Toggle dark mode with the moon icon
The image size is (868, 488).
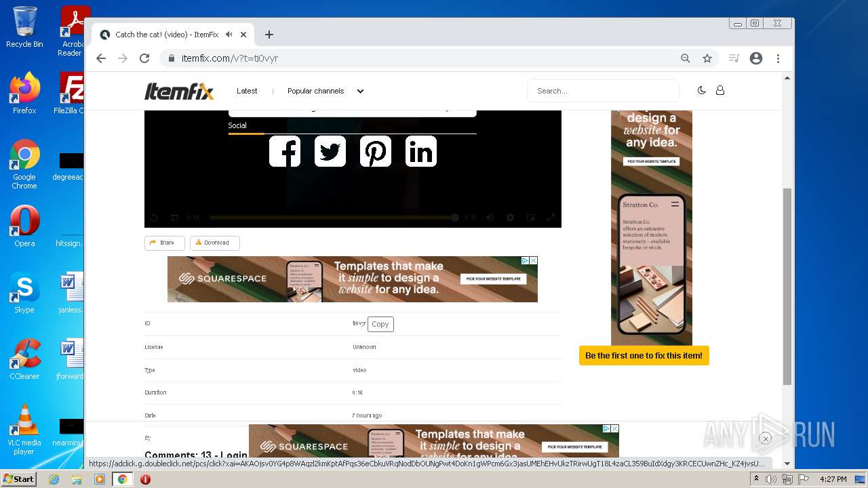(702, 90)
